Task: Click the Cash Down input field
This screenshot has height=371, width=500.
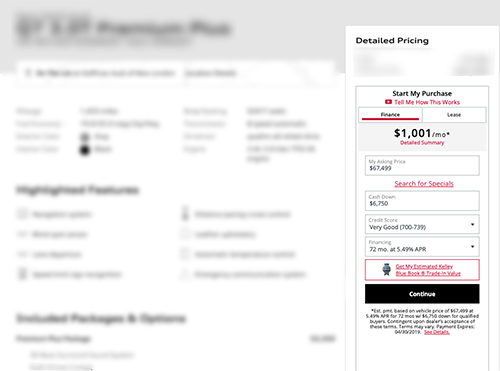Action: pyautogui.click(x=422, y=201)
